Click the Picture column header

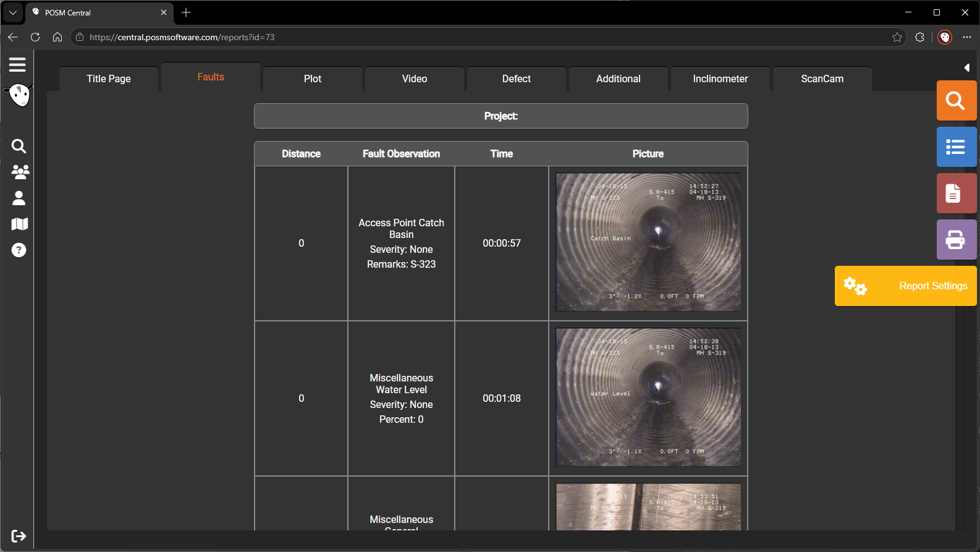(x=648, y=154)
